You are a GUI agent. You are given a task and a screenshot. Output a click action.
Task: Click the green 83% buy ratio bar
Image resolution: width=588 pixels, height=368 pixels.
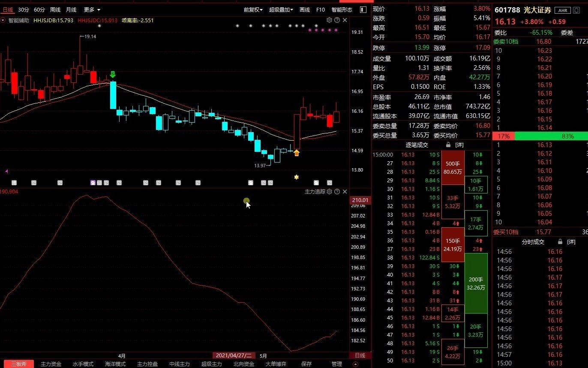coord(551,136)
